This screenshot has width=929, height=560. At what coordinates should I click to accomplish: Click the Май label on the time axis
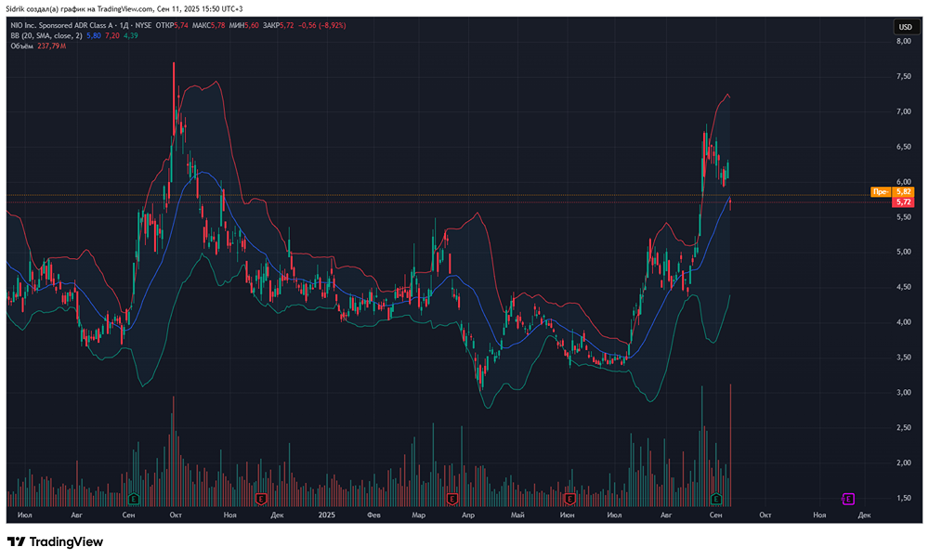click(x=517, y=515)
